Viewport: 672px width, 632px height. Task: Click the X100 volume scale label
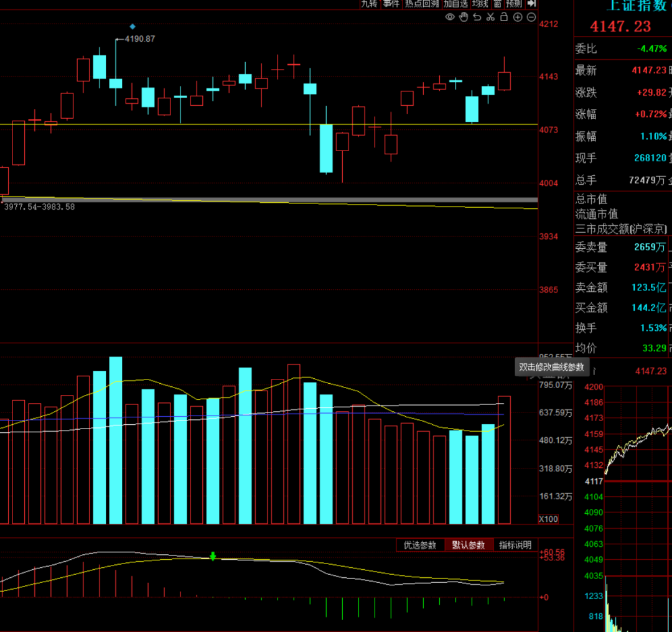click(548, 519)
